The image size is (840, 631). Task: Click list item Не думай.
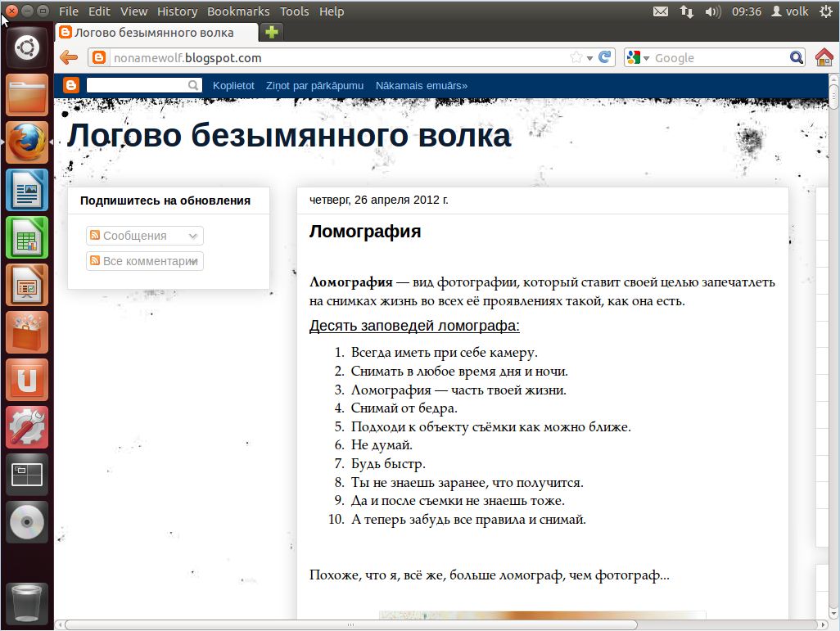(x=382, y=445)
